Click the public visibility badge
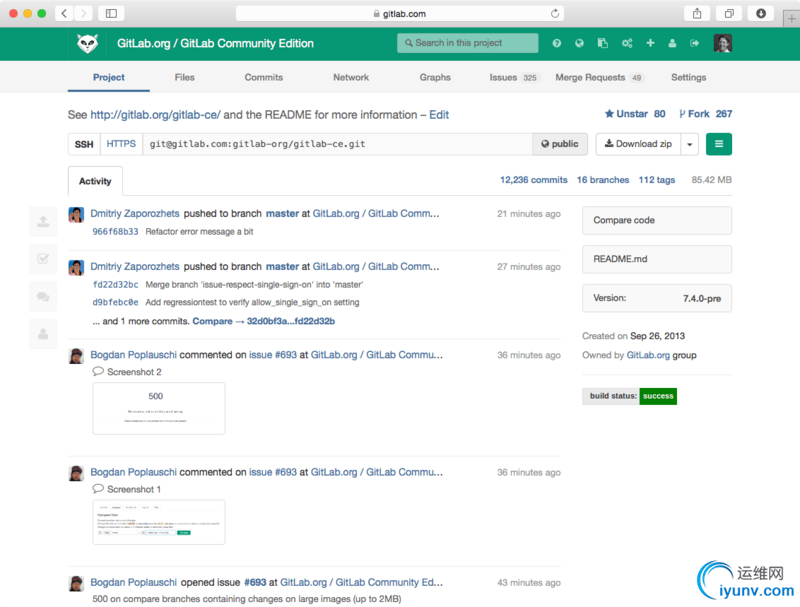Viewport: 800px width, 607px height. click(x=560, y=144)
